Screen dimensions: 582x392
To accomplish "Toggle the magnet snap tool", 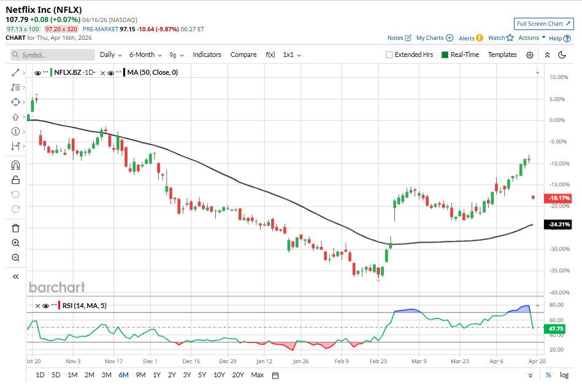I will pos(15,165).
